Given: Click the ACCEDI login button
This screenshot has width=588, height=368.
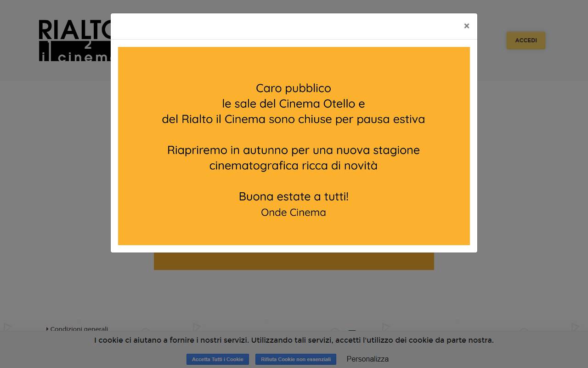Looking at the screenshot, I should (526, 40).
